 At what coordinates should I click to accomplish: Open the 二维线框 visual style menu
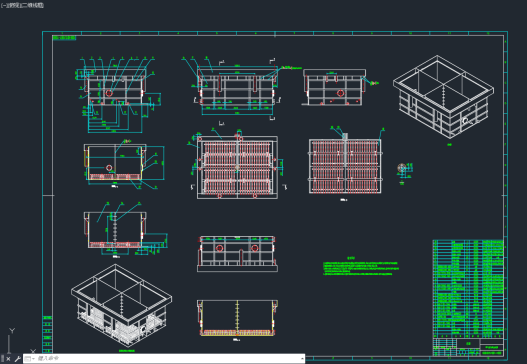click(x=32, y=5)
